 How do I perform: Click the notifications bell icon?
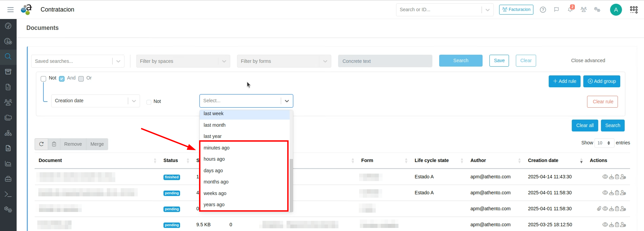click(x=570, y=10)
